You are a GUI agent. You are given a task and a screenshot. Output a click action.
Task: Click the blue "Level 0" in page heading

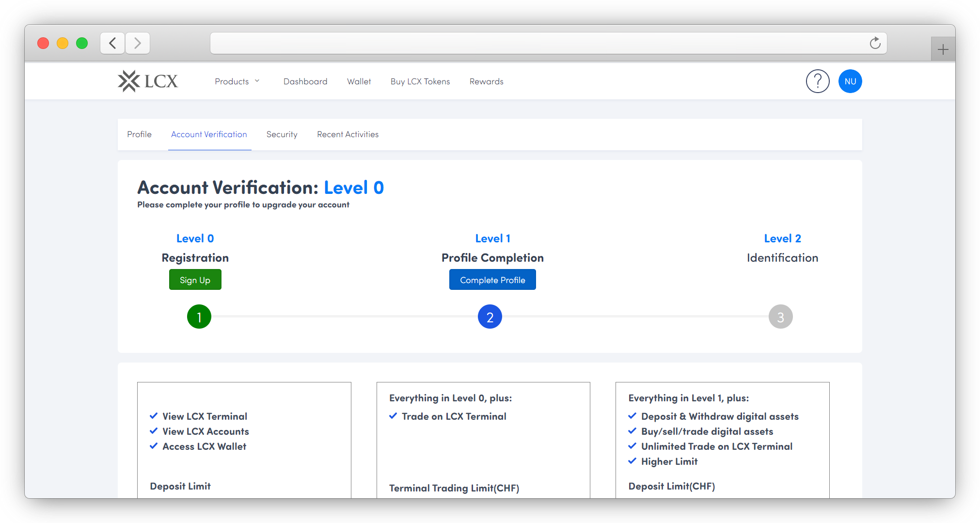(354, 188)
